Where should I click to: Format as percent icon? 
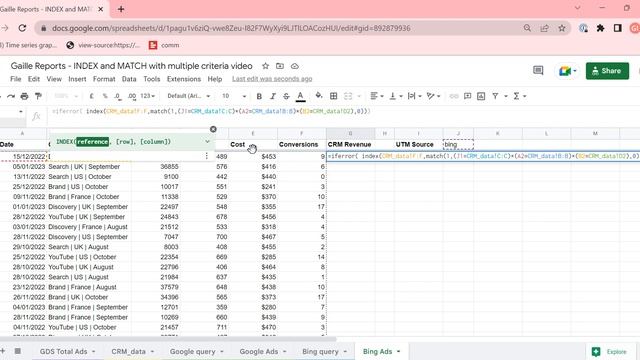(x=105, y=96)
